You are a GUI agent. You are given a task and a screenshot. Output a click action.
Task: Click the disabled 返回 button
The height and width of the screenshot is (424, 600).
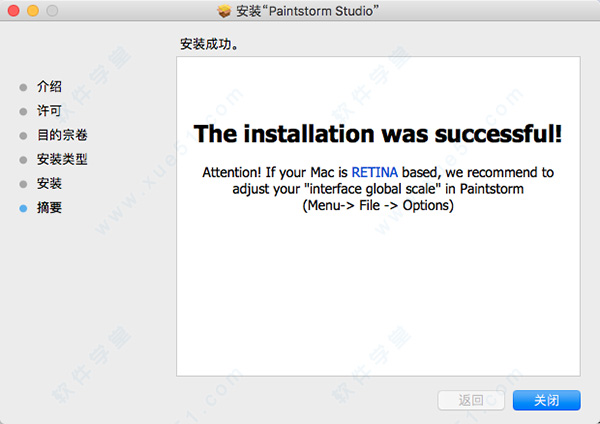pyautogui.click(x=471, y=400)
